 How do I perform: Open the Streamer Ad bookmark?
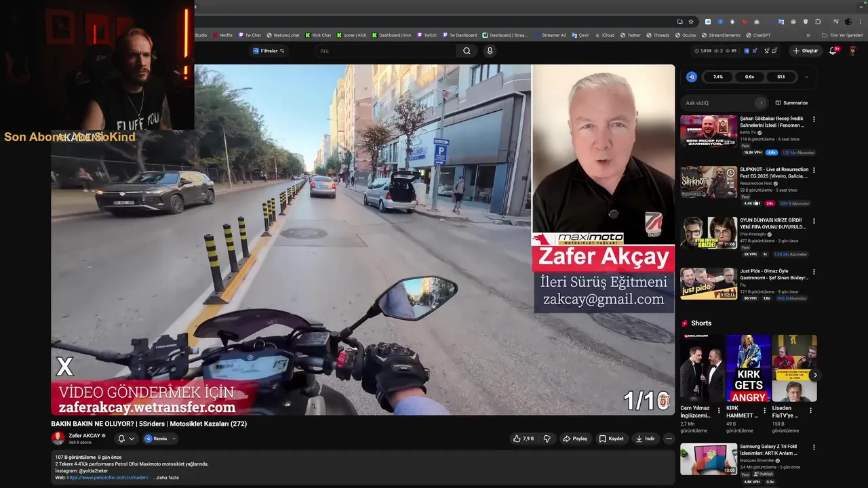tap(550, 35)
